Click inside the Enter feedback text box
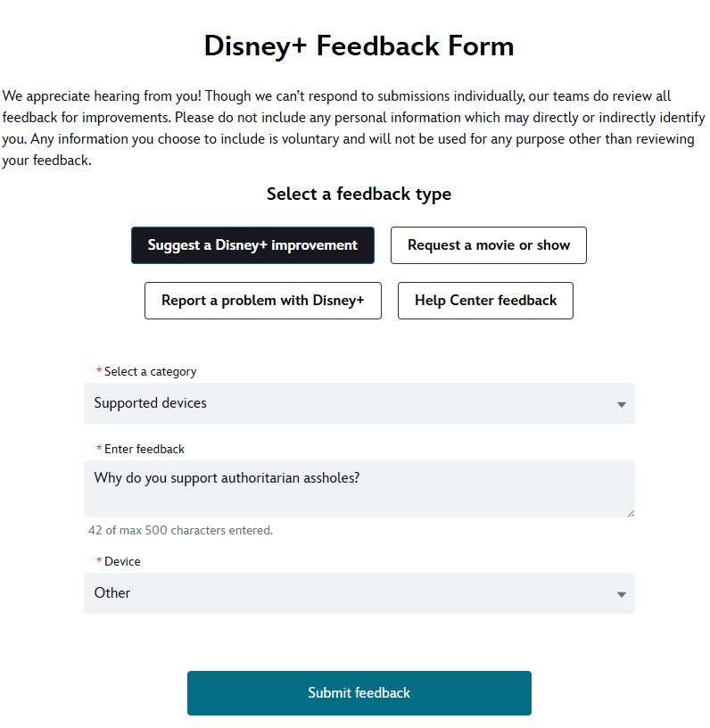This screenshot has width=710, height=728. pyautogui.click(x=359, y=489)
